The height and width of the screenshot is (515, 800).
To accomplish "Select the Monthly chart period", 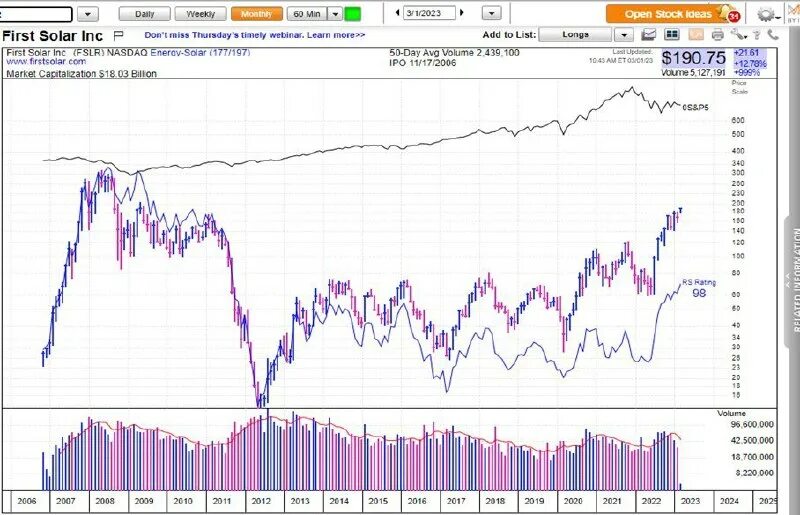I will [x=257, y=14].
